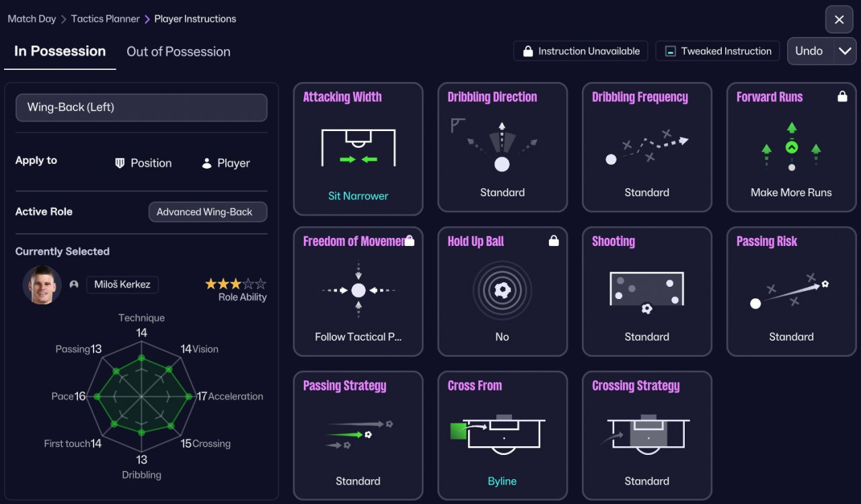Click the Undo button
861x504 pixels.
point(810,51)
